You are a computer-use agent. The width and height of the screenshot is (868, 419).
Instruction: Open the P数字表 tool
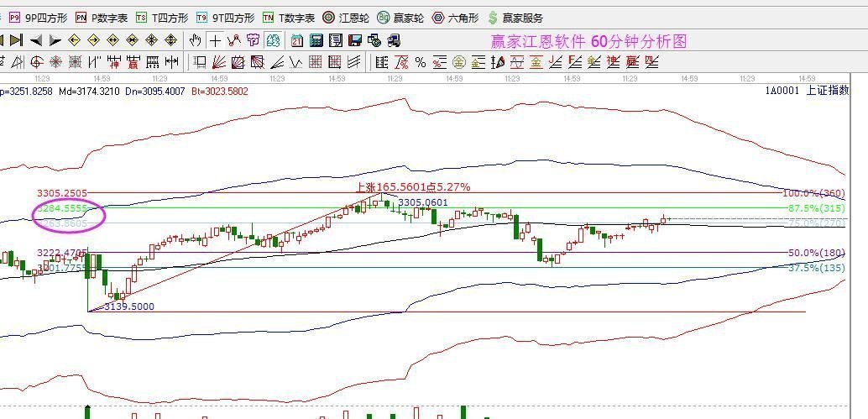102,18
